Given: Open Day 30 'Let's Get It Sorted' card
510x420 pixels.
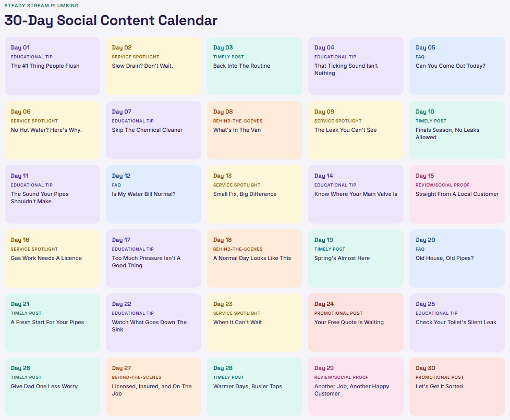Looking at the screenshot, I should click(x=457, y=387).
